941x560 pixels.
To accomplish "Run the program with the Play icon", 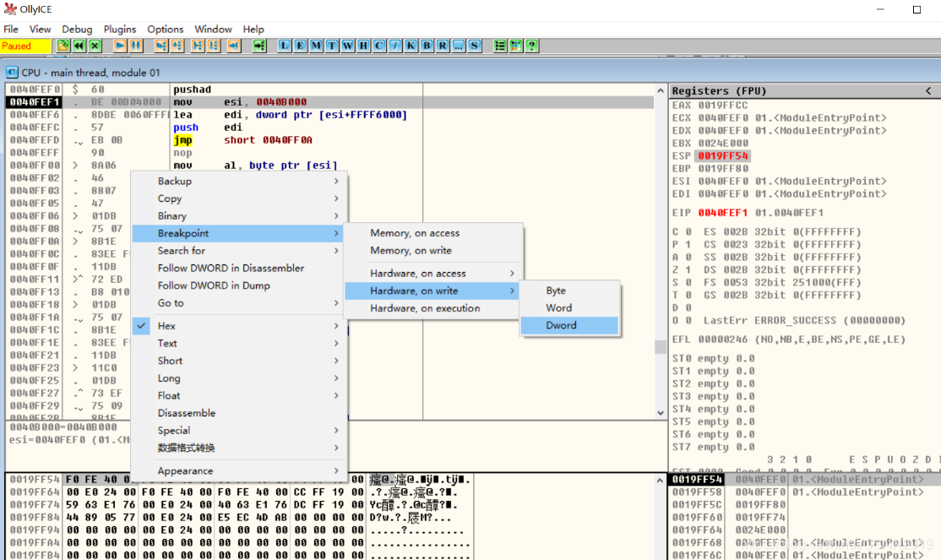I will [x=120, y=46].
